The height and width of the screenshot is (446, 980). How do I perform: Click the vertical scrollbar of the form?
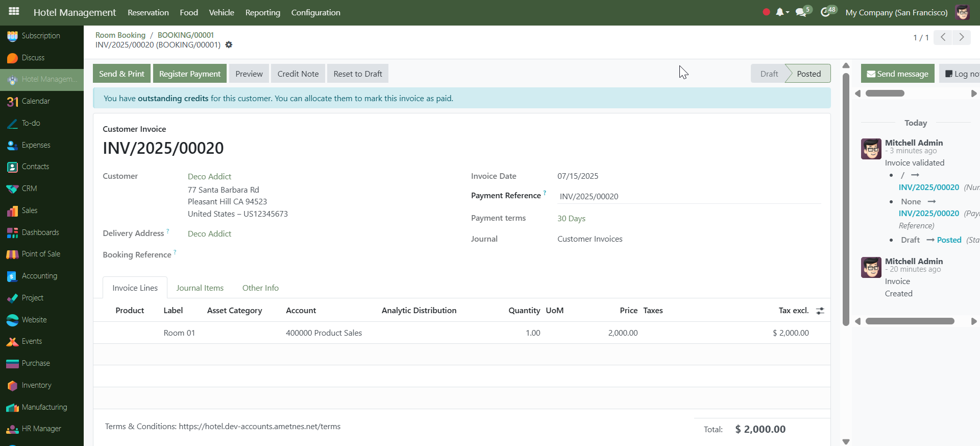(846, 199)
